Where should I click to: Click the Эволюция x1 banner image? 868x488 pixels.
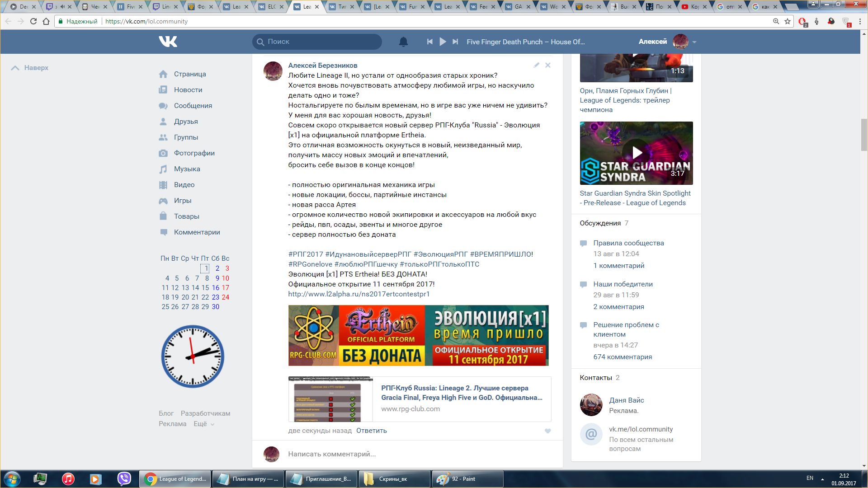point(418,335)
